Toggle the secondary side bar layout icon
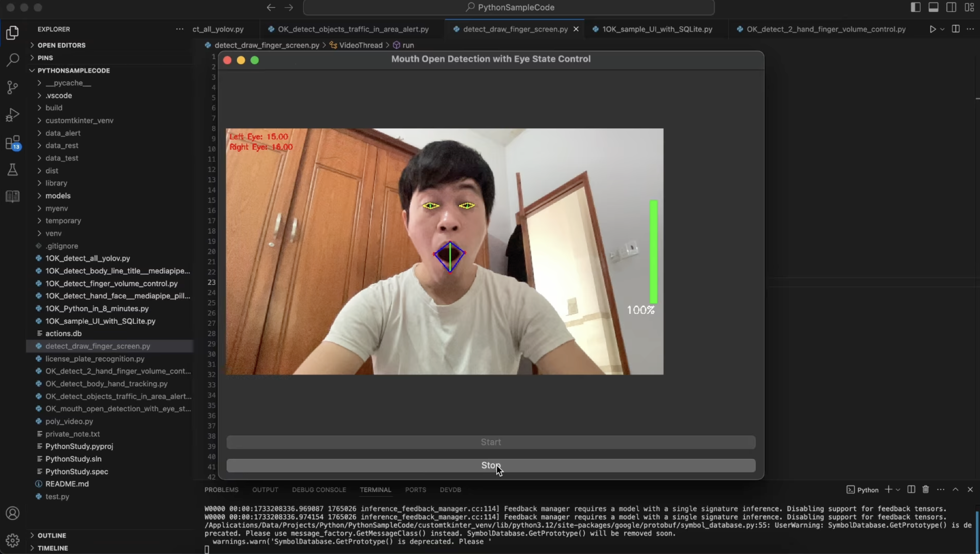The image size is (980, 554). click(x=951, y=7)
